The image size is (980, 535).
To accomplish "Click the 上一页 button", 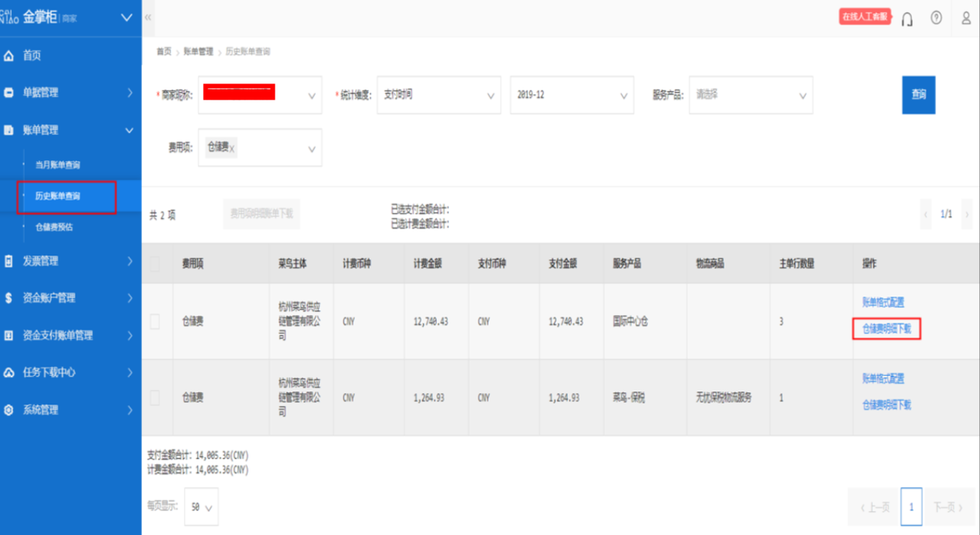I will pos(874,507).
